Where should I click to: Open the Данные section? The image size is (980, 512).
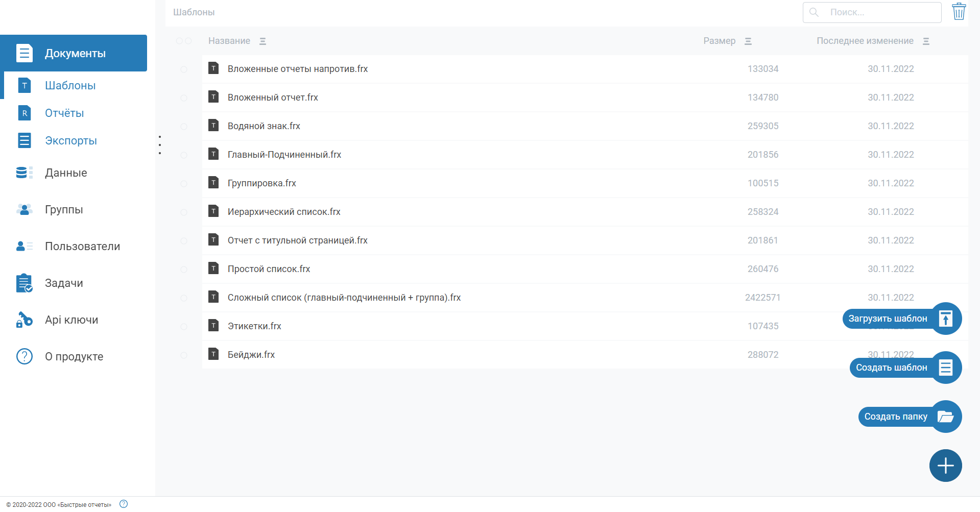pos(74,173)
